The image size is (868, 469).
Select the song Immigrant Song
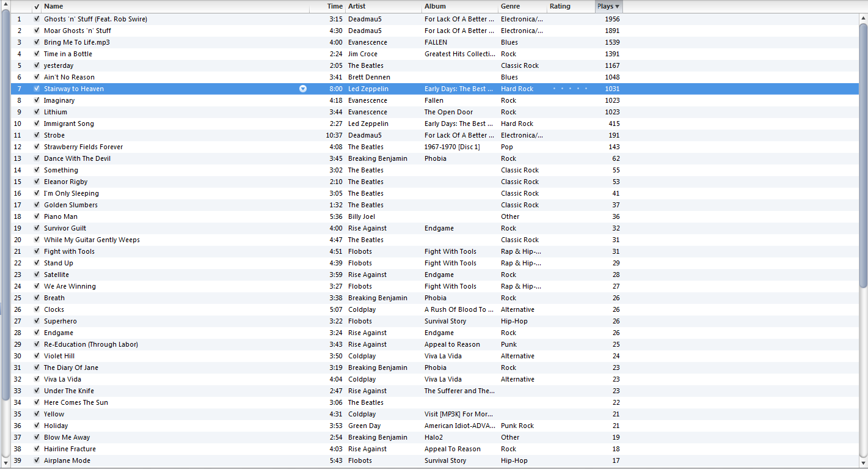69,124
